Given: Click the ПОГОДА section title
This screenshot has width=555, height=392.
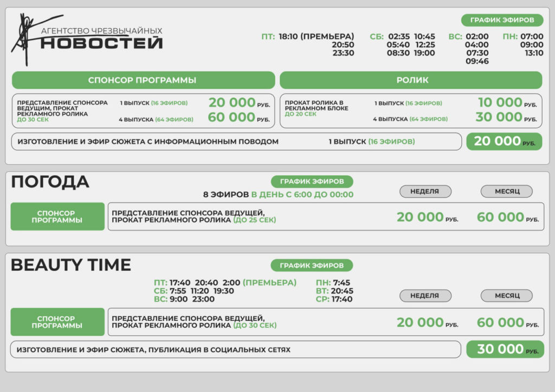Looking at the screenshot, I should pyautogui.click(x=50, y=182).
